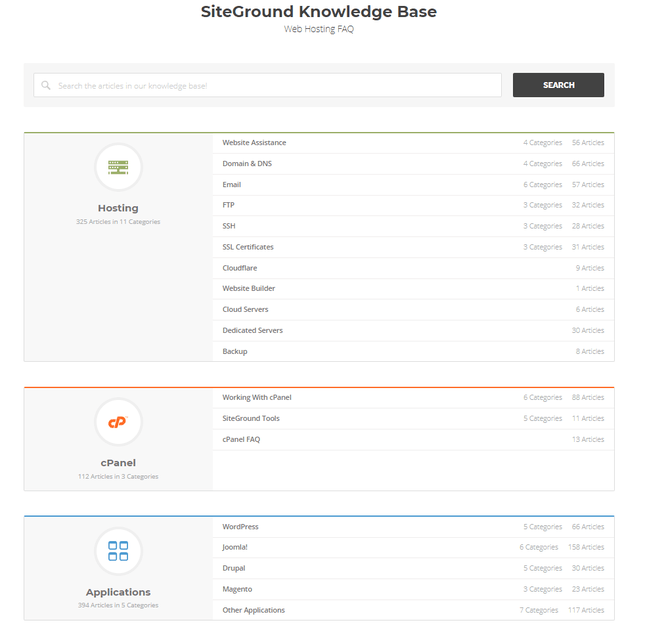645x633 pixels.
Task: Click '5 Categories' in SiteGround Tools row
Action: click(x=543, y=418)
